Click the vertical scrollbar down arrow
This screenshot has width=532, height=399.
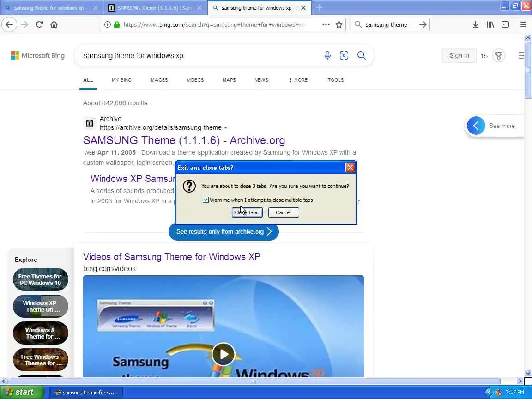coord(528,373)
